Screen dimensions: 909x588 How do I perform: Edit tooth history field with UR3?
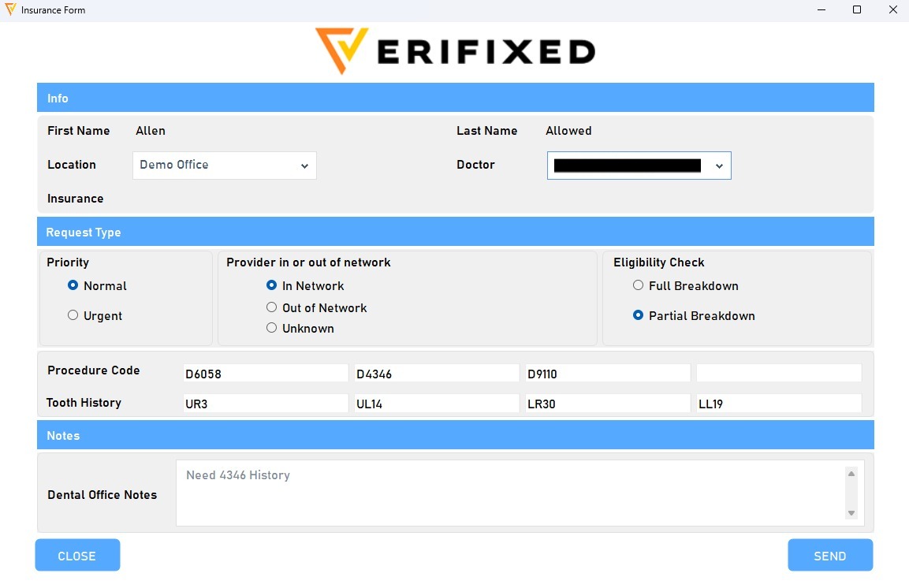[x=265, y=404]
